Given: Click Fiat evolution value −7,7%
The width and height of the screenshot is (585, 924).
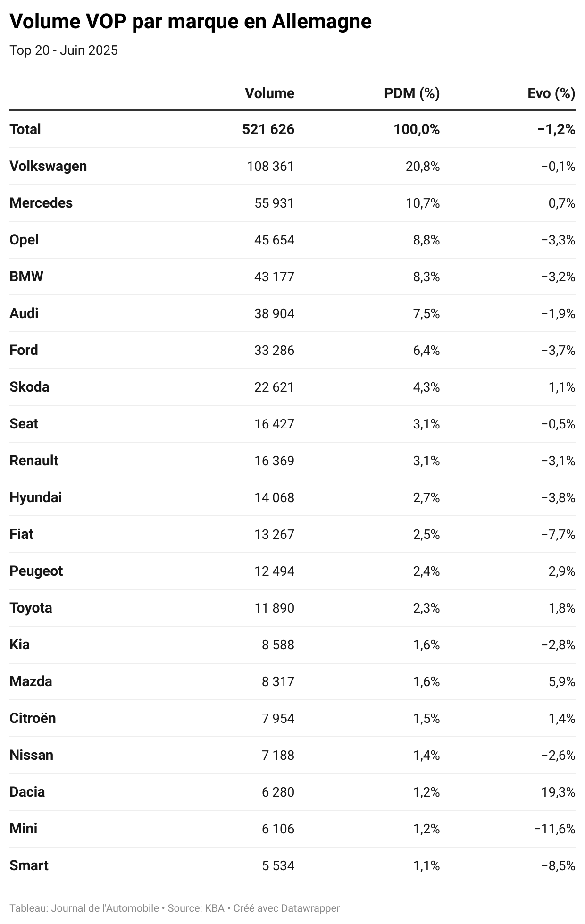Looking at the screenshot, I should coord(558,534).
